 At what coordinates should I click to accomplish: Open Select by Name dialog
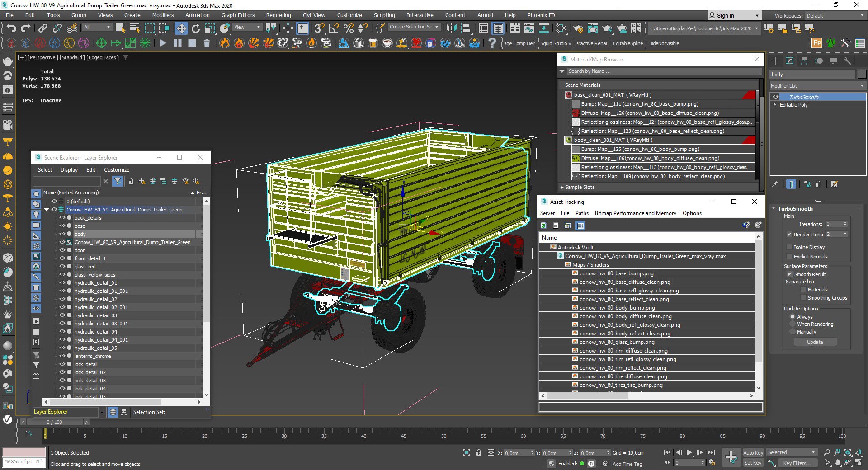[x=135, y=28]
